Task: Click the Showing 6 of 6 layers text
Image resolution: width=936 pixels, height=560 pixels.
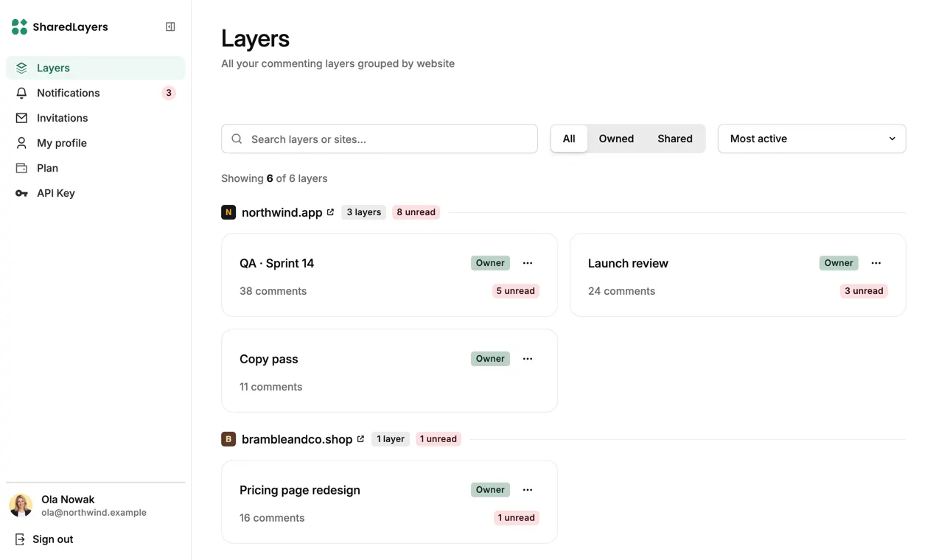Action: (274, 178)
